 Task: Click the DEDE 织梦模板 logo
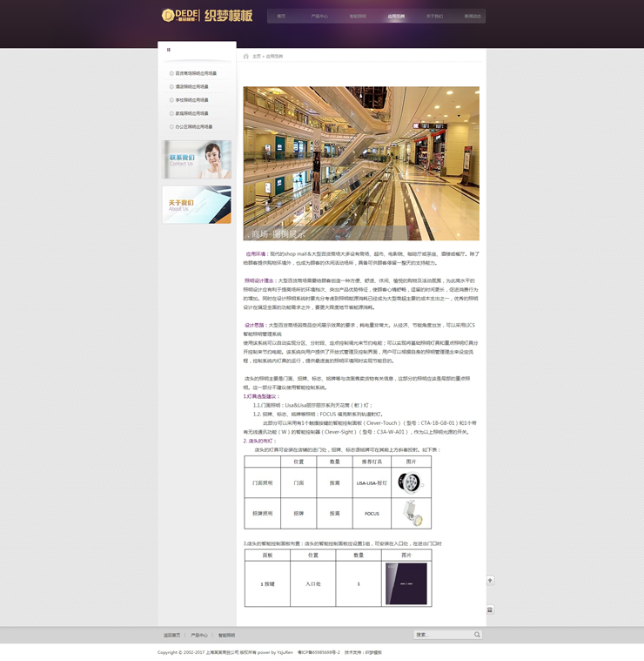coord(207,16)
